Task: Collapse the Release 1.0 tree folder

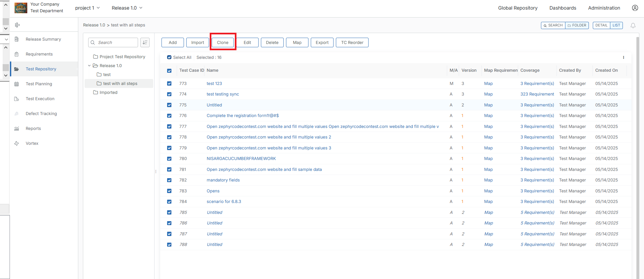Action: click(x=89, y=66)
